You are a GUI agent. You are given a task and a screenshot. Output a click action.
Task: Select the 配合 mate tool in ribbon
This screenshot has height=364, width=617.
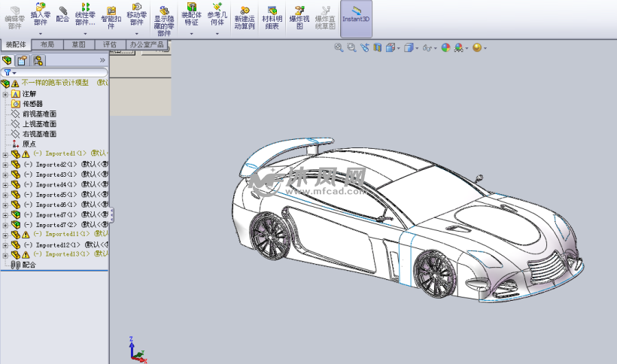coord(62,15)
